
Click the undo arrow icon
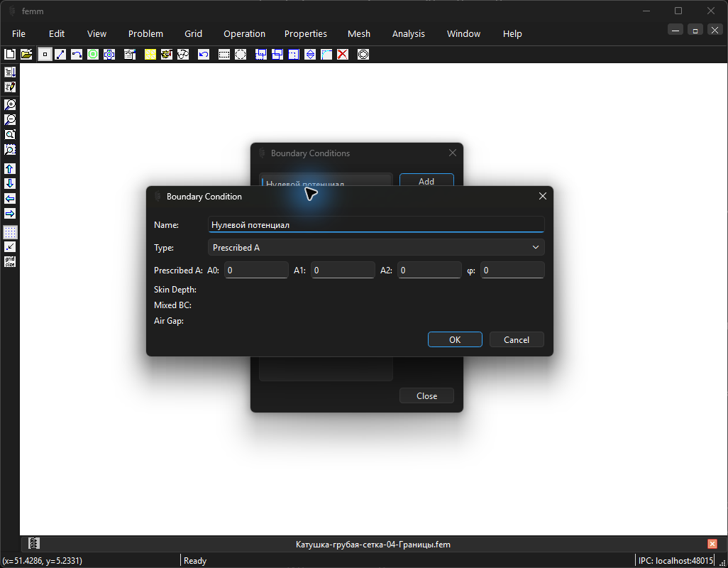[204, 55]
